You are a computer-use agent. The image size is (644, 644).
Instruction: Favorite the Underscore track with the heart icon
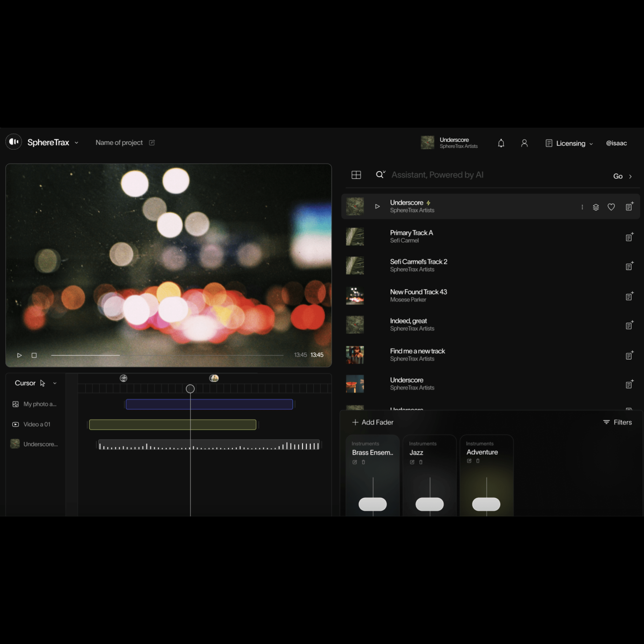(x=611, y=207)
